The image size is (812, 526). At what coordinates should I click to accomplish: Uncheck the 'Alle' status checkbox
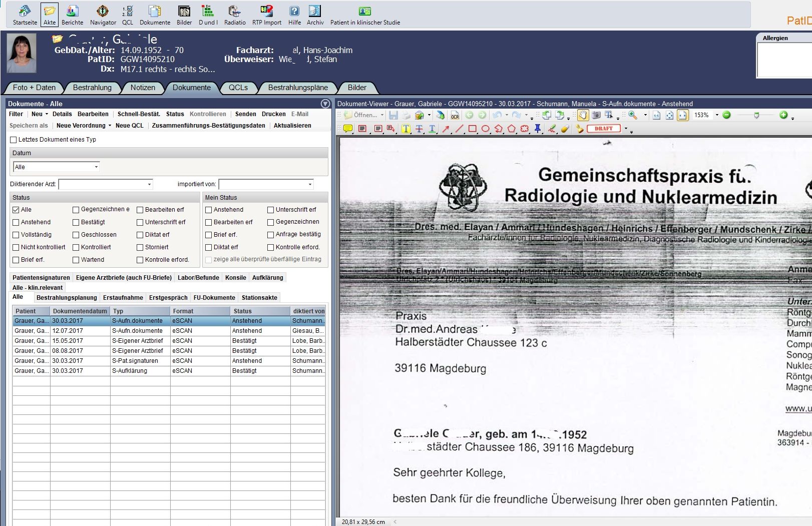click(16, 210)
